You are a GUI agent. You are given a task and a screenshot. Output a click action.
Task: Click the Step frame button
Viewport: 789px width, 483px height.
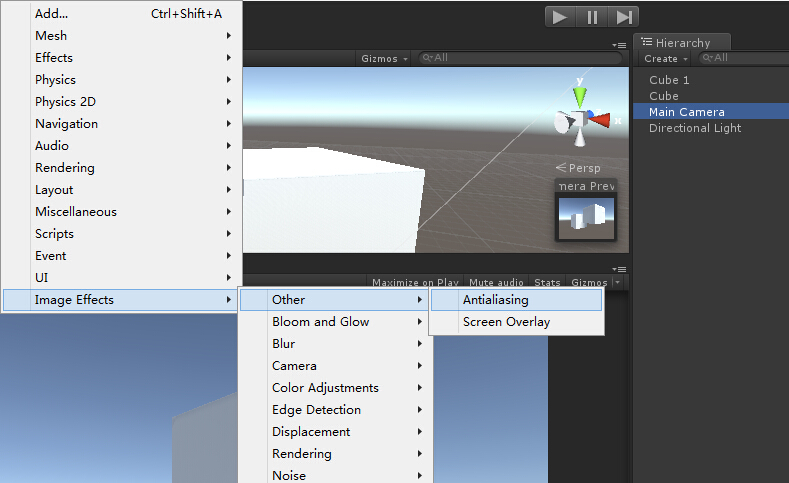tap(623, 17)
